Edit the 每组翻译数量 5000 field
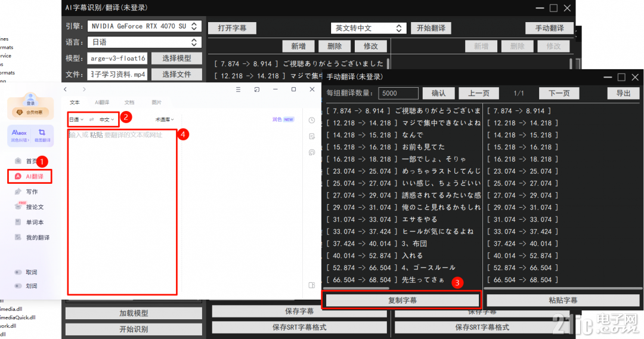 [398, 93]
